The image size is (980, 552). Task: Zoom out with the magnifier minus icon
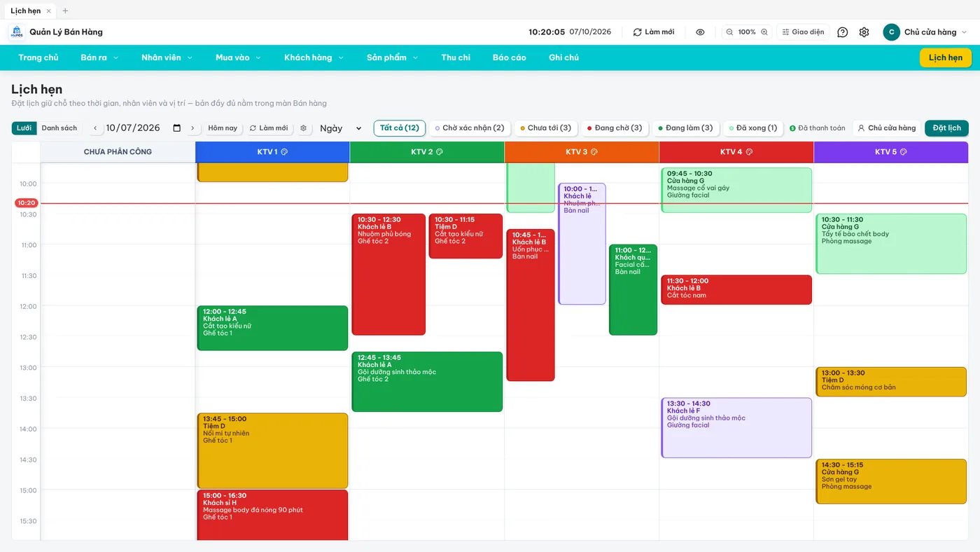click(x=729, y=32)
